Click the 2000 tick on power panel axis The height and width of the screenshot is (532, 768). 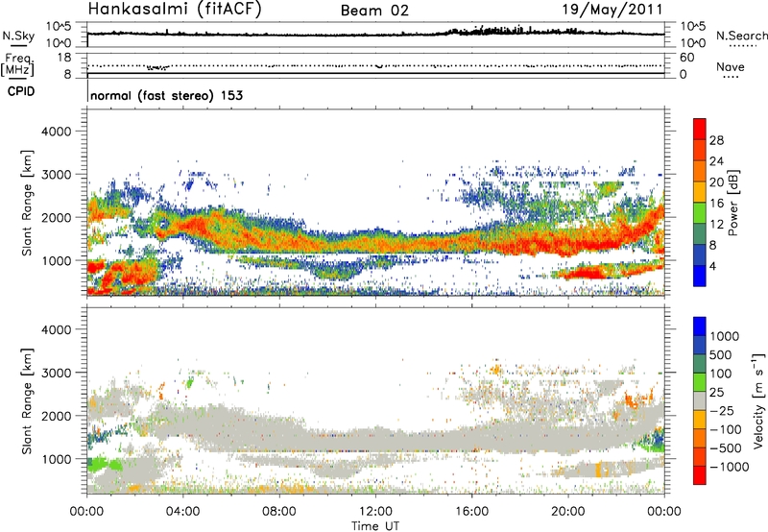pyautogui.click(x=57, y=217)
